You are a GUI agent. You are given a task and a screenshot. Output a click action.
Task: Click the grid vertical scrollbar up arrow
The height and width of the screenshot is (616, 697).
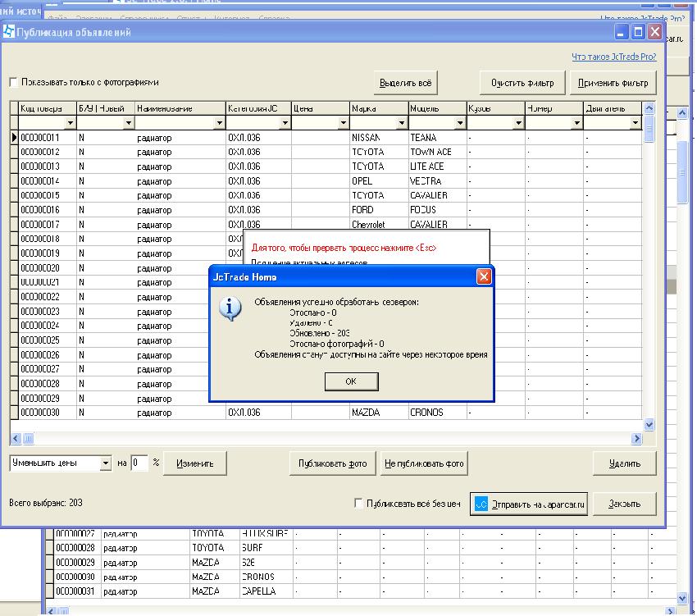649,108
